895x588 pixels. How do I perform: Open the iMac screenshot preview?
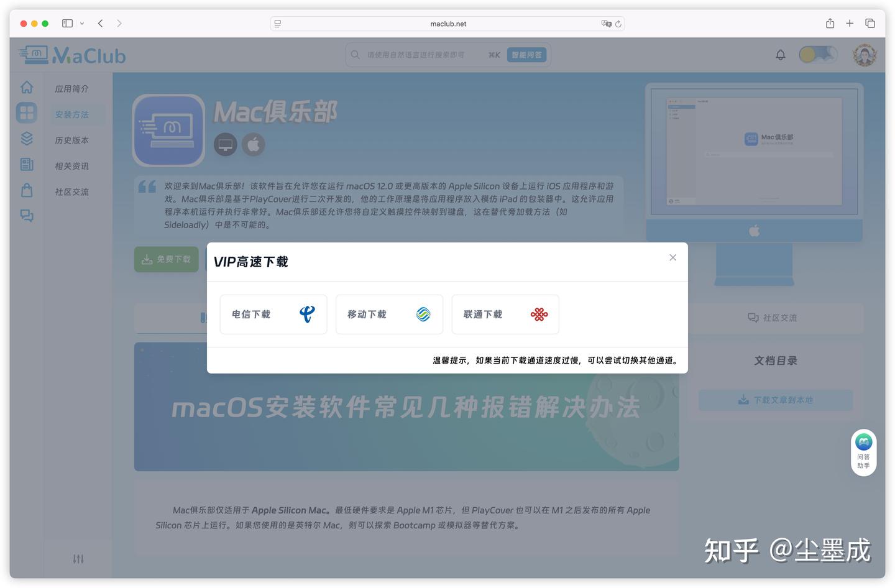(754, 152)
